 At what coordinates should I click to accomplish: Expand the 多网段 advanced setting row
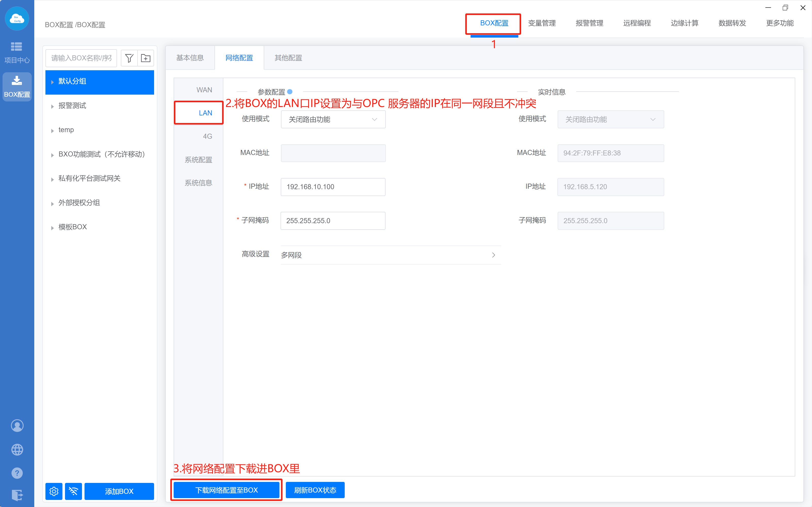(x=391, y=255)
